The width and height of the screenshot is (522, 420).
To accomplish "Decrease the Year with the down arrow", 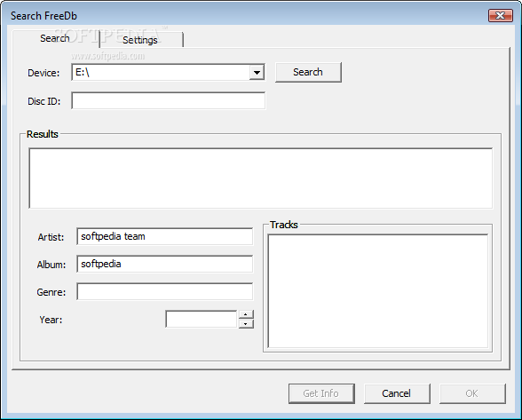I will tap(246, 324).
